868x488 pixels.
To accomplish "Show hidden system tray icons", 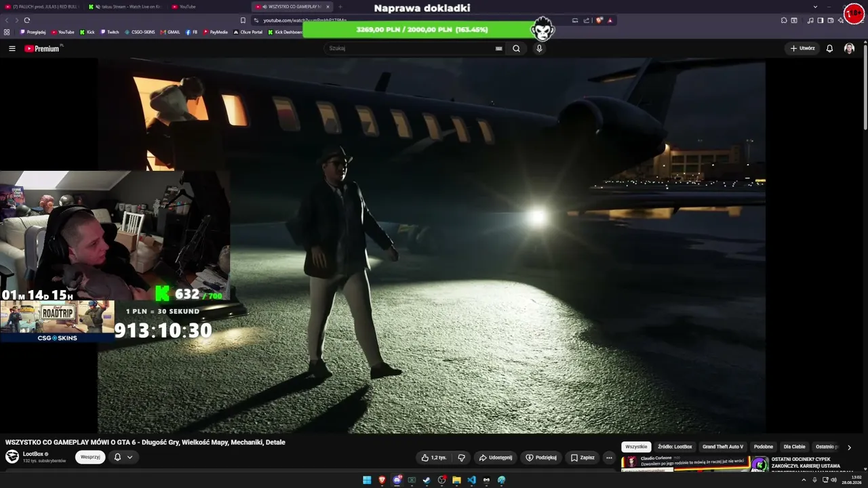I will 804,480.
